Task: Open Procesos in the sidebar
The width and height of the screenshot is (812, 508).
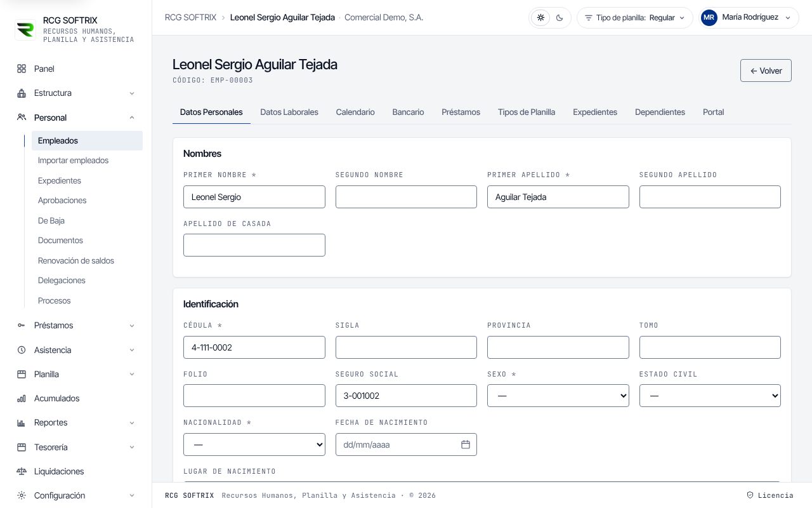Action: (87, 300)
